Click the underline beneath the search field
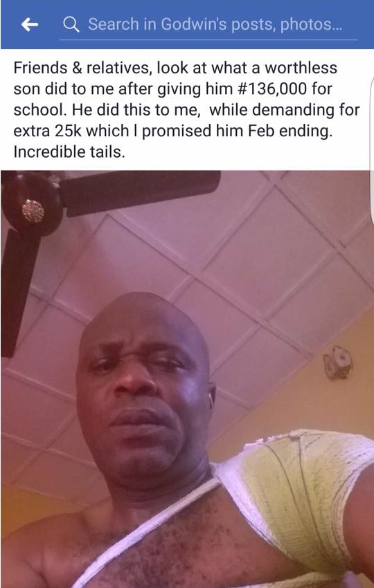Screen dimensions: 374x588 pyautogui.click(x=208, y=39)
